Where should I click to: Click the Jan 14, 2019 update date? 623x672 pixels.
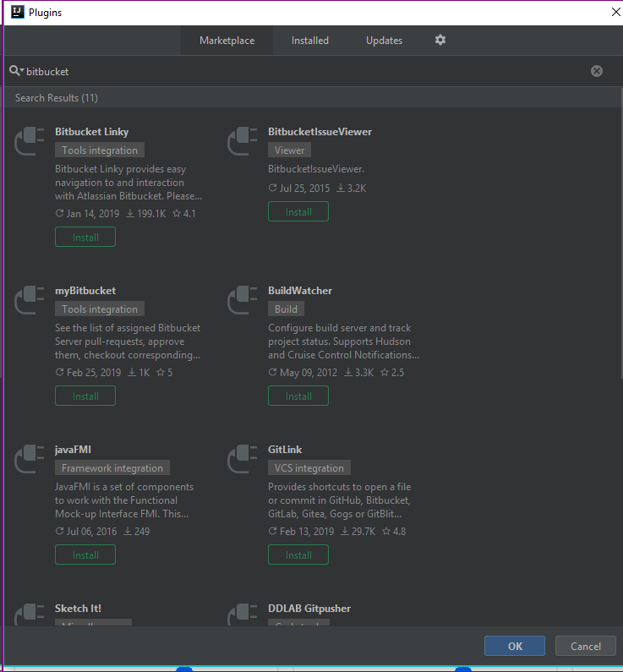tap(87, 213)
